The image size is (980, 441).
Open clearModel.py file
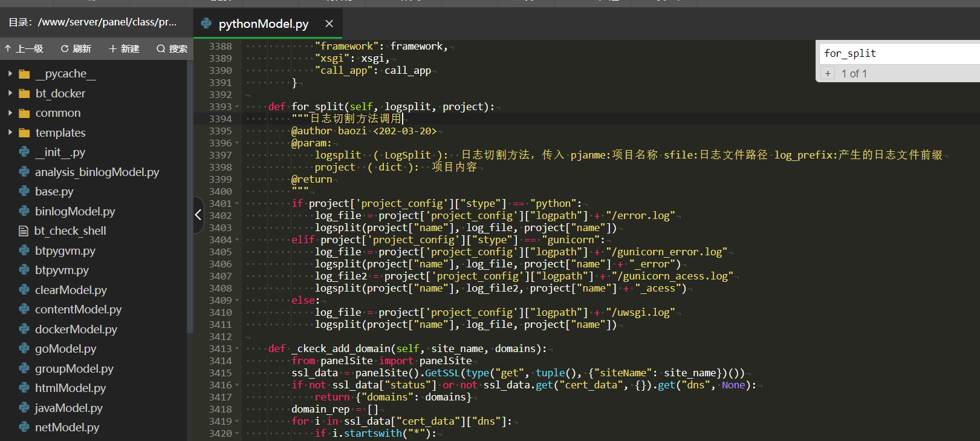(x=71, y=290)
